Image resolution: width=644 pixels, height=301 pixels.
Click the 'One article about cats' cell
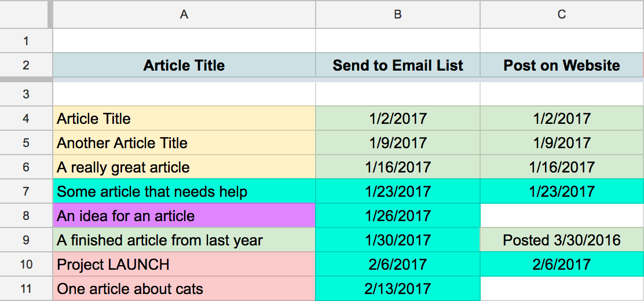(184, 289)
